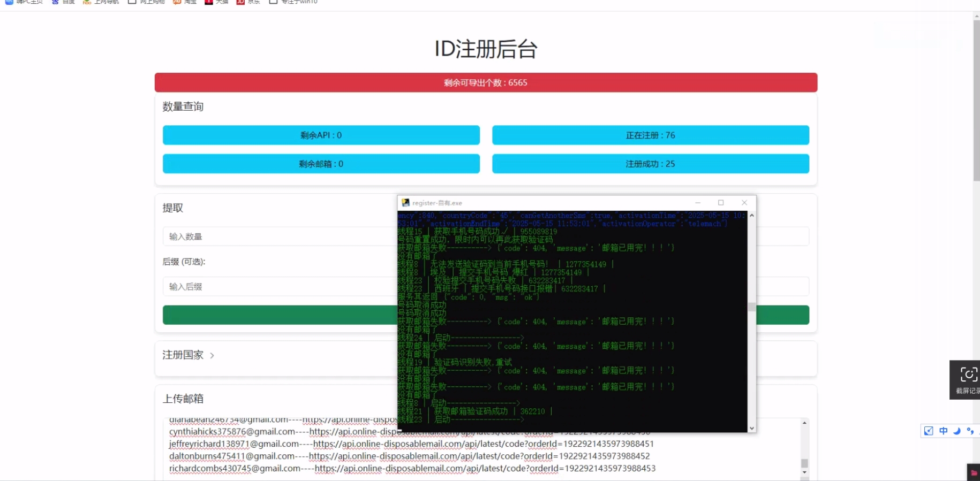Viewport: 980px width, 481px height.
Task: Click the red folder icon at bottom right
Action: [974, 472]
